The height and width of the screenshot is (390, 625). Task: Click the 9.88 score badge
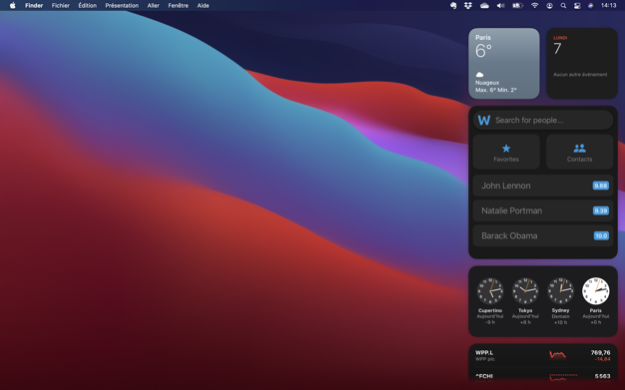point(601,185)
